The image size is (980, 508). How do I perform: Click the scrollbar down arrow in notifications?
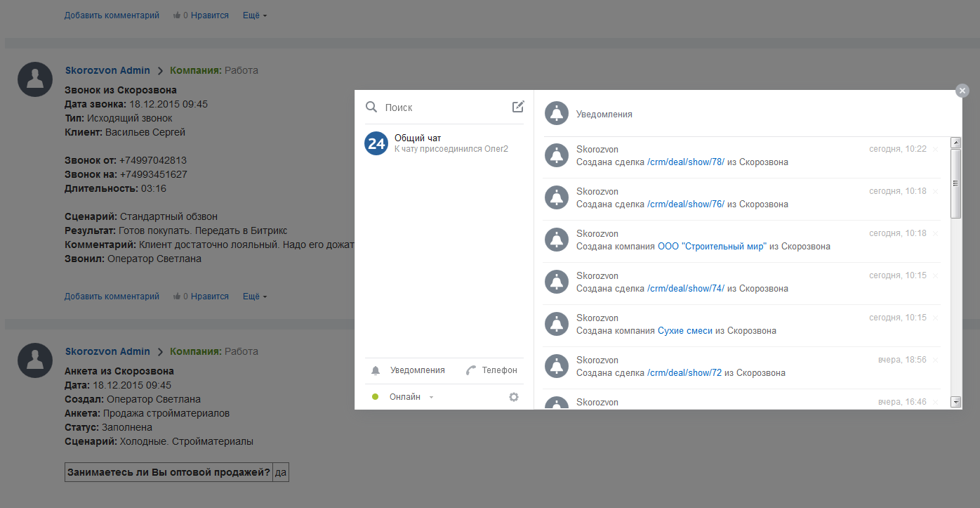955,402
